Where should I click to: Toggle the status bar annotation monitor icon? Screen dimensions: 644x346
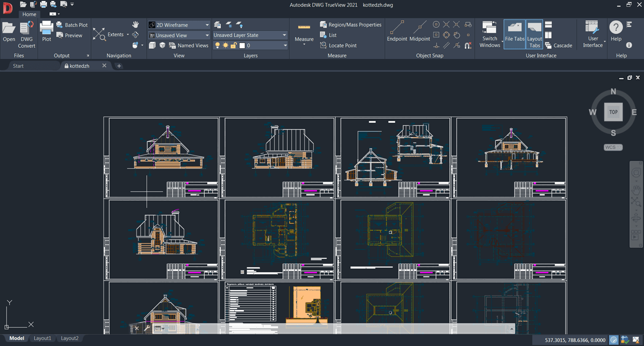tap(614, 340)
